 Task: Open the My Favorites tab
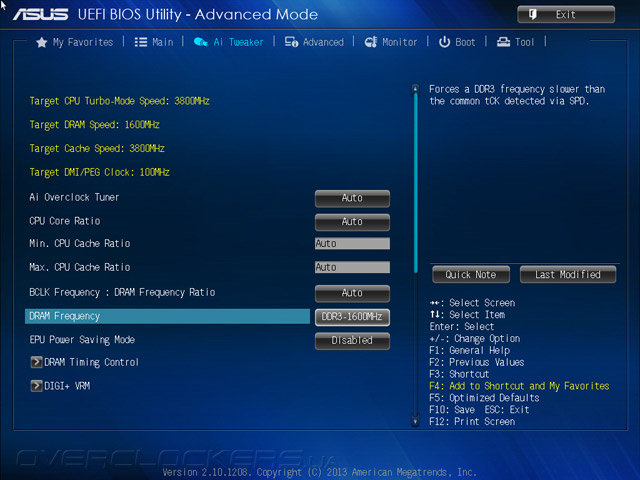pyautogui.click(x=75, y=42)
